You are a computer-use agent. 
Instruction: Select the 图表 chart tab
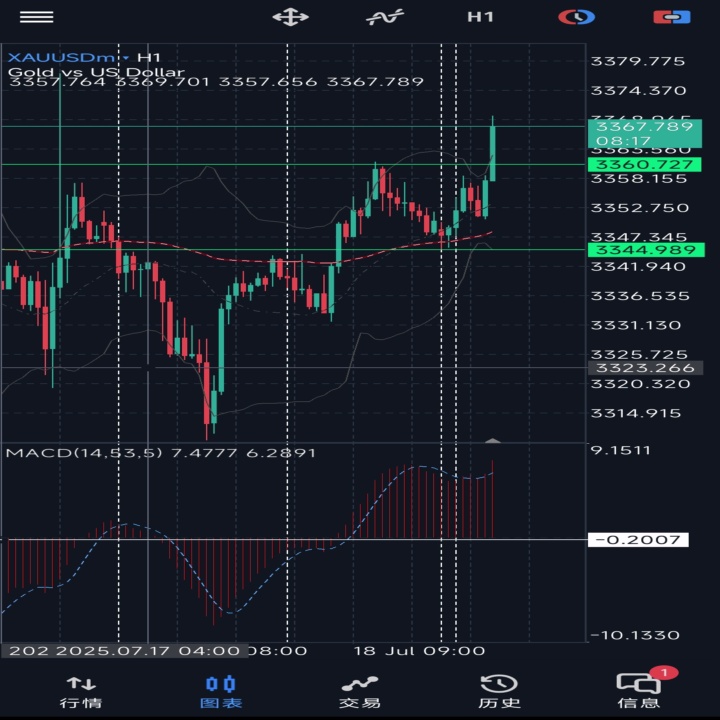click(221, 692)
